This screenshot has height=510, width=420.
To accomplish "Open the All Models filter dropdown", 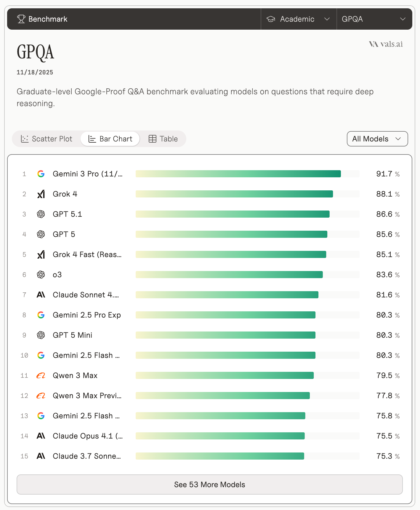I will tap(377, 138).
